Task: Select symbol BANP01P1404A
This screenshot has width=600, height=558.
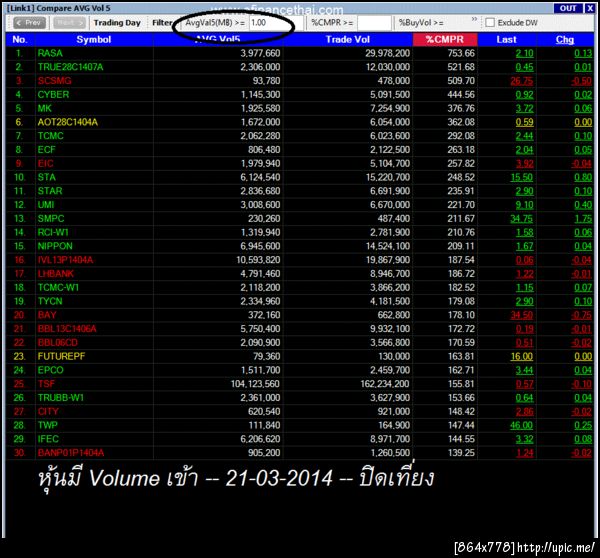Action: pos(71,453)
